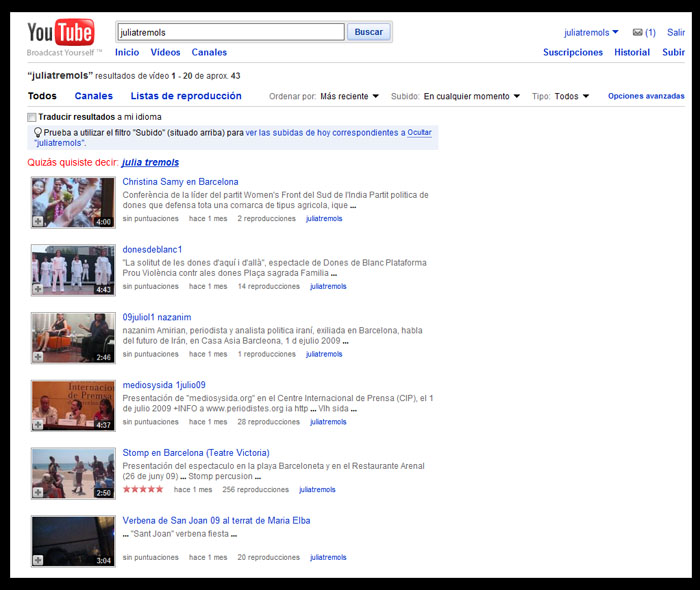Open the 09juliol1 nazanim video thumbnail

click(x=73, y=338)
